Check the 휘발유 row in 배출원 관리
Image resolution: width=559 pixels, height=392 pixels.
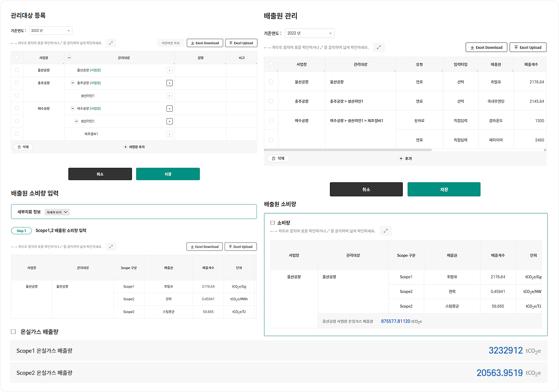[271, 82]
